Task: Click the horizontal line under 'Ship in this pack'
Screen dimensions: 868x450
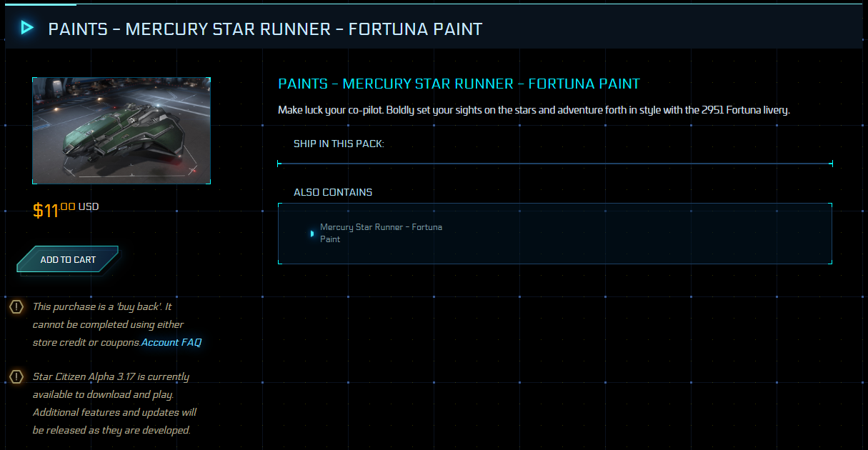Action: tap(555, 164)
